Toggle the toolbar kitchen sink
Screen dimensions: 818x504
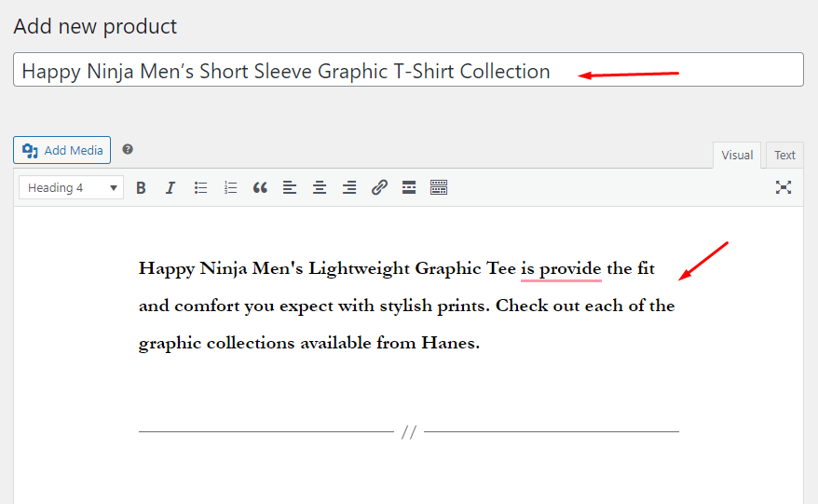coord(439,188)
